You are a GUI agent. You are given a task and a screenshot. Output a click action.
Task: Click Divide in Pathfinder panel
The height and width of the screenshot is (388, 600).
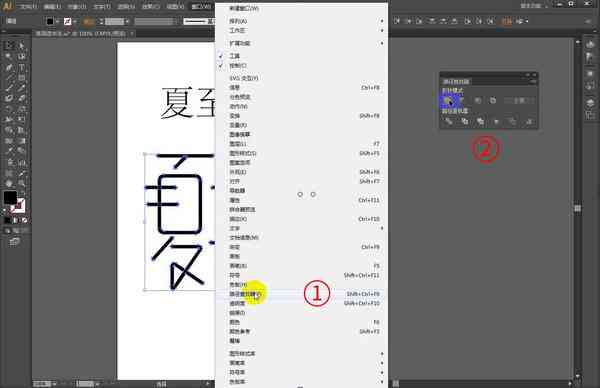point(448,122)
